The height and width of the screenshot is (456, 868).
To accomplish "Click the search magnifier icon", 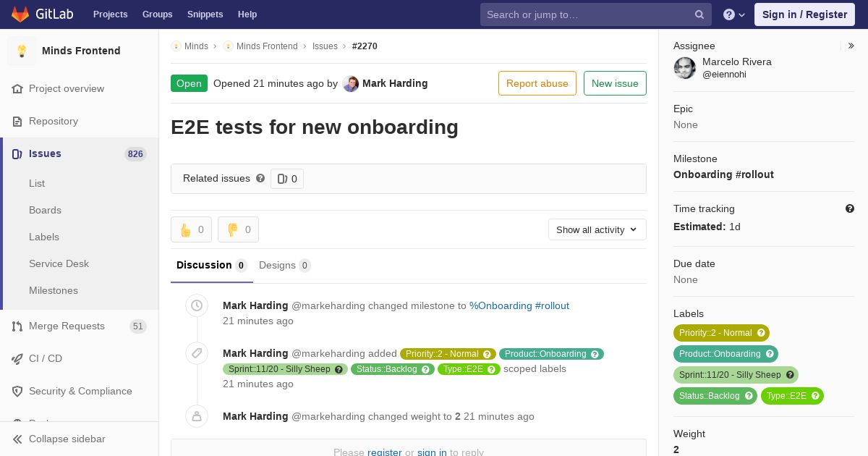I will (699, 14).
